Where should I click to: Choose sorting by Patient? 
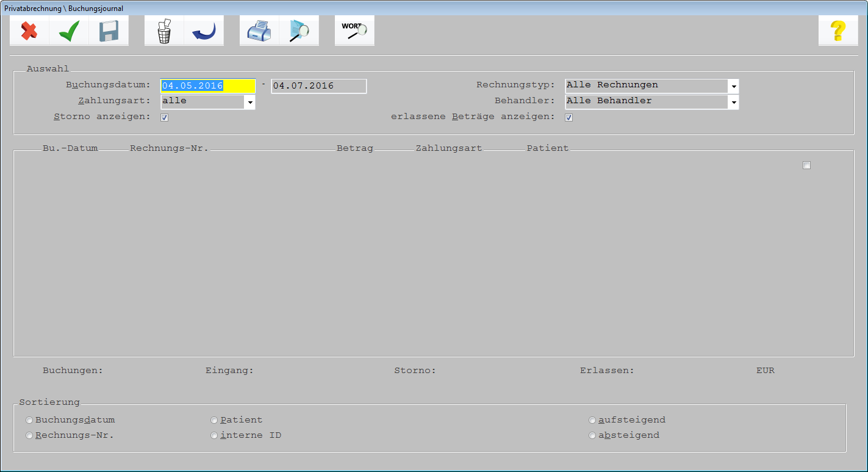(x=214, y=420)
